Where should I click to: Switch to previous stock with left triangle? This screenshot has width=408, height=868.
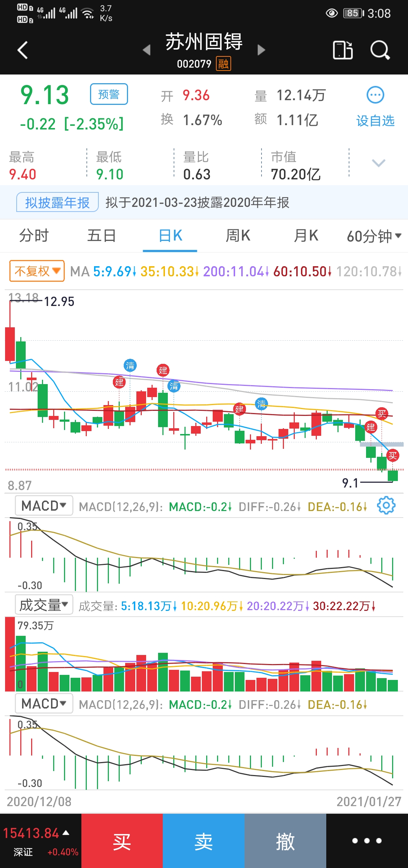(x=146, y=50)
